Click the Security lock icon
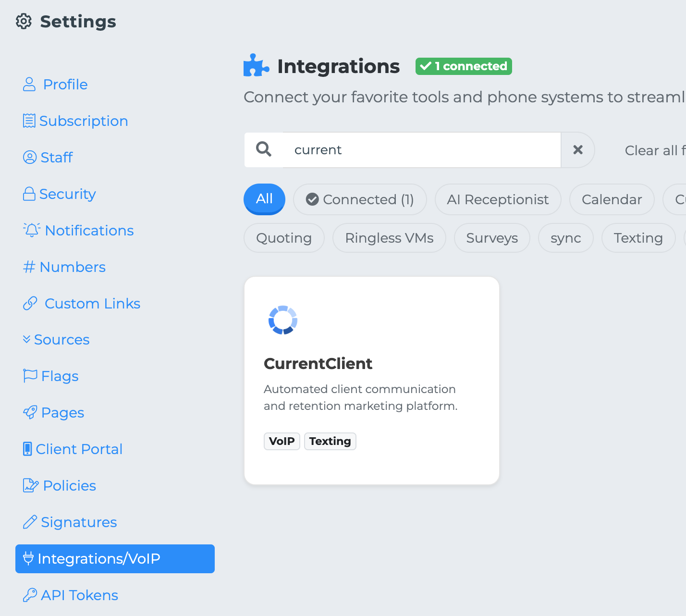The image size is (686, 616). pyautogui.click(x=29, y=194)
